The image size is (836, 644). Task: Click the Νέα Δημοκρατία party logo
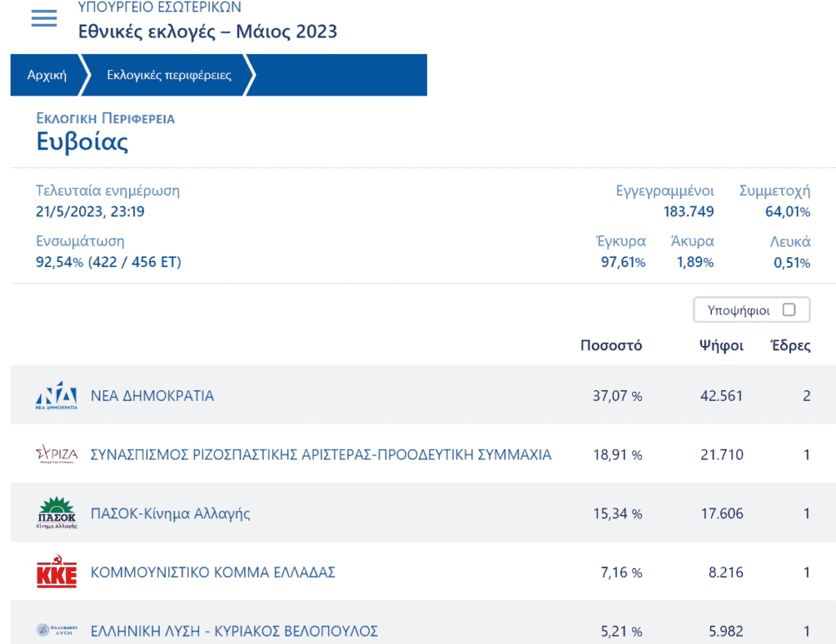pyautogui.click(x=56, y=396)
